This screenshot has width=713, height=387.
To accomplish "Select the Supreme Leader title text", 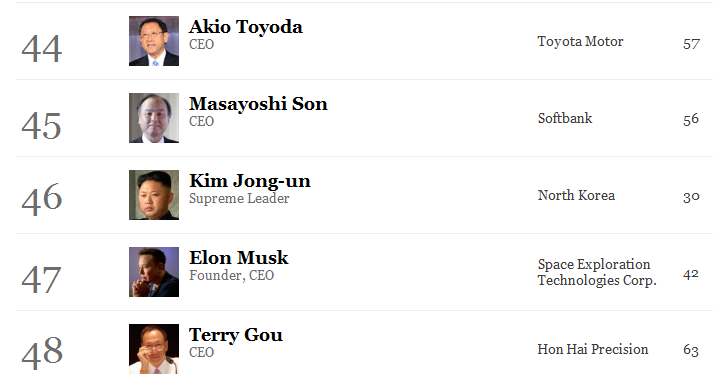I will [239, 199].
